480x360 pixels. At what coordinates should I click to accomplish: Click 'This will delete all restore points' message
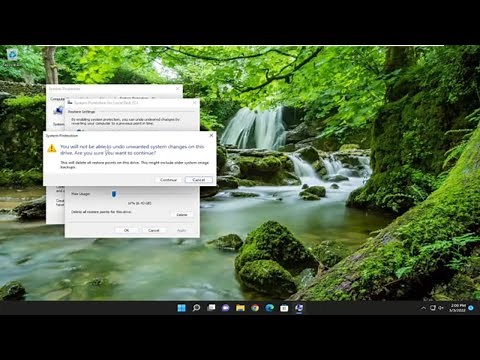(134, 165)
